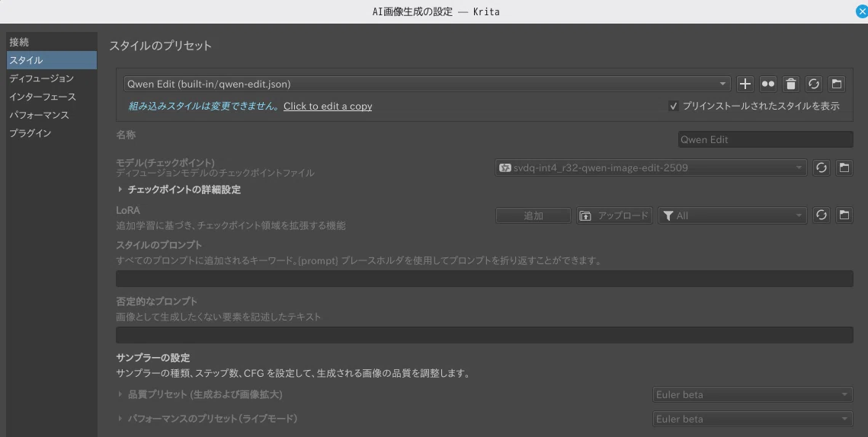
Task: Duplicate the current style preset
Action: point(768,84)
